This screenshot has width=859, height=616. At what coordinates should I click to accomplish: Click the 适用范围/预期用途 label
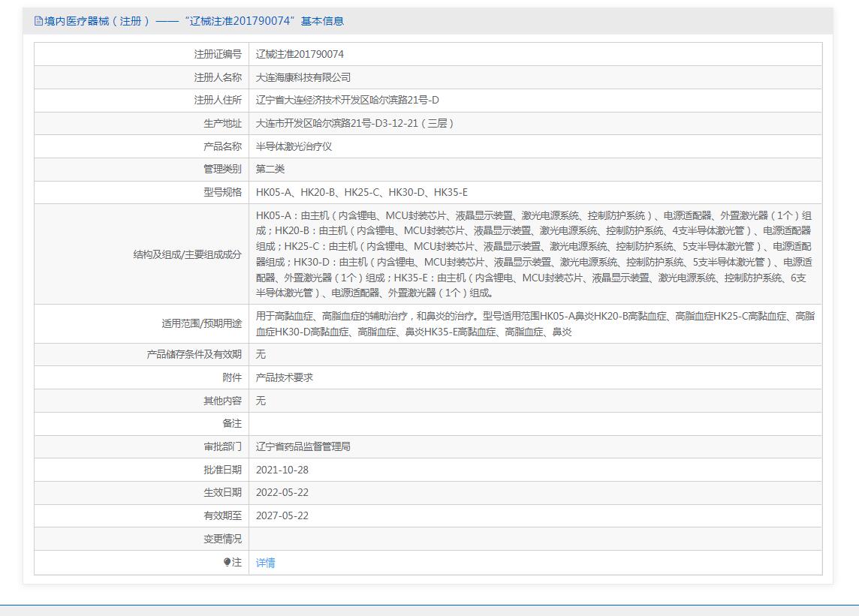pos(201,323)
